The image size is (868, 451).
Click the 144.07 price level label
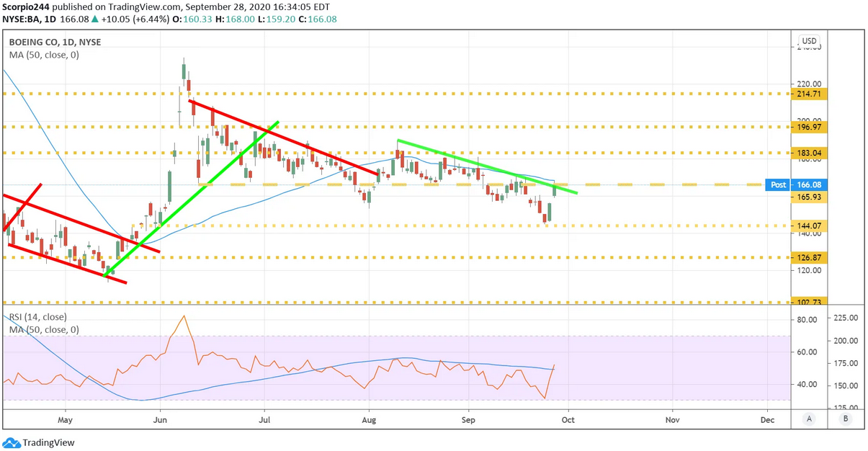click(x=808, y=225)
